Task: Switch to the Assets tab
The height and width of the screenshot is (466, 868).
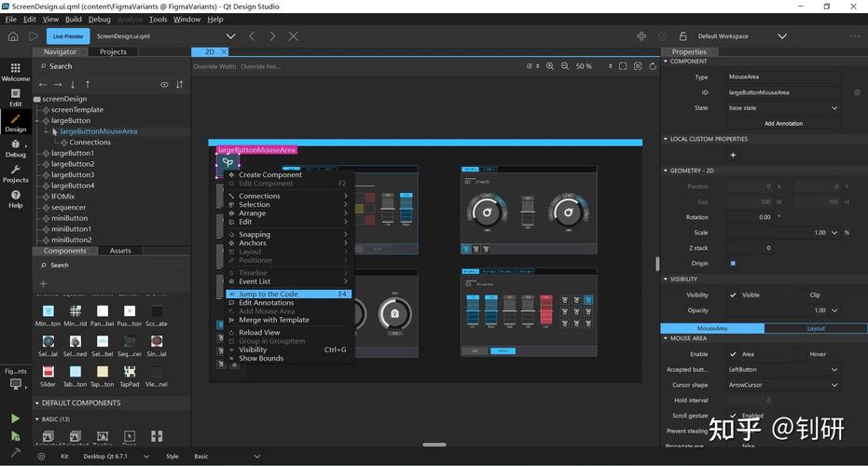Action: (120, 251)
